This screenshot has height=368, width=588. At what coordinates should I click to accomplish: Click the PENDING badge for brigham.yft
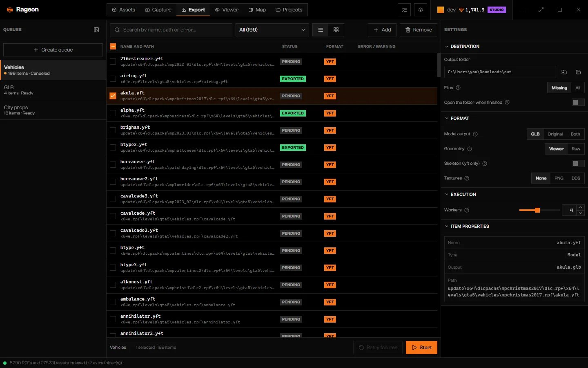coord(291,130)
